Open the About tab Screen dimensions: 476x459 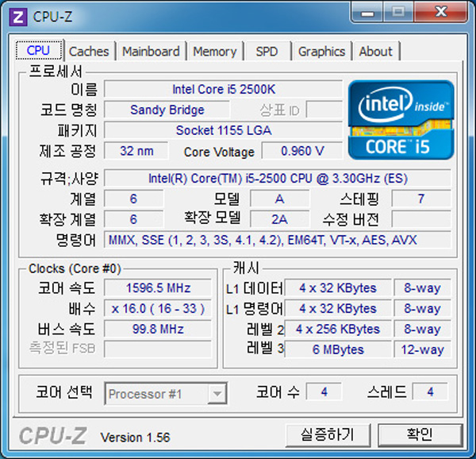pos(376,52)
